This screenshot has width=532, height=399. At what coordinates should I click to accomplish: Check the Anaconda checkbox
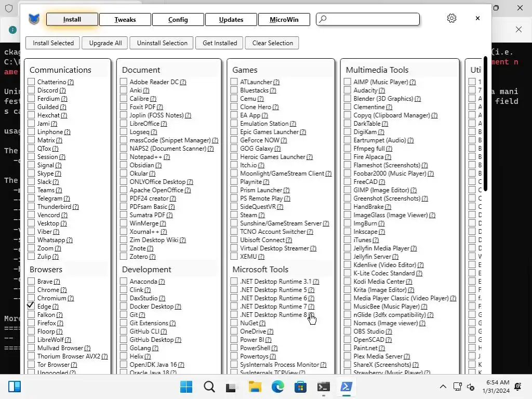pos(124,281)
